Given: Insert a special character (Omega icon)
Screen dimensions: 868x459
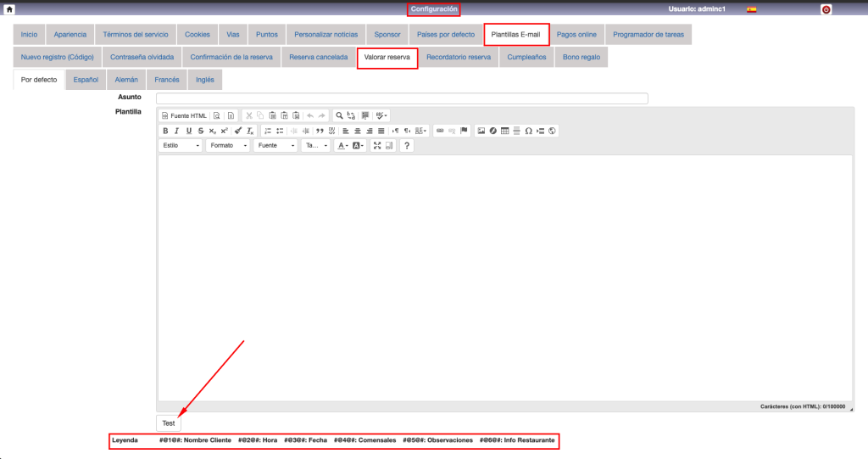Looking at the screenshot, I should click(x=529, y=131).
